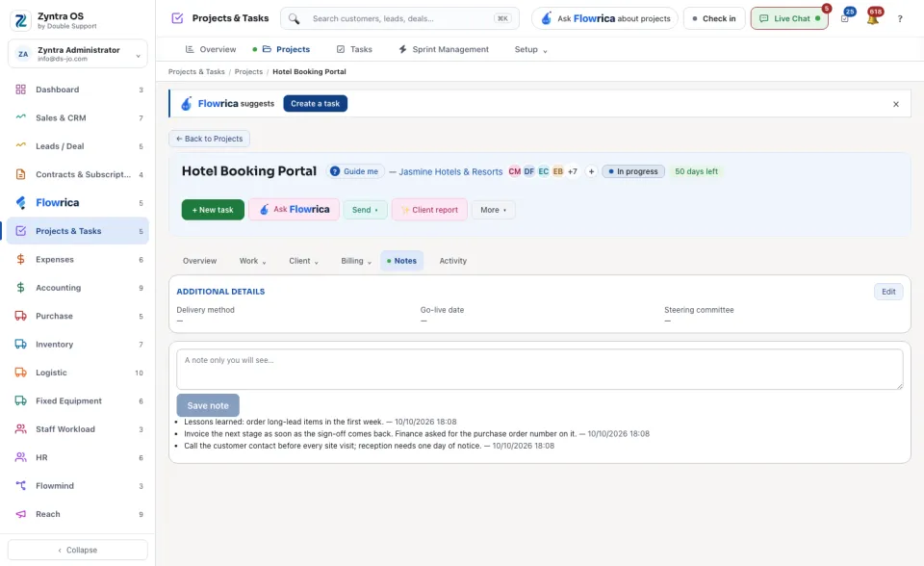
Task: Click the Projects & Tasks breadcrumb link
Action: point(196,72)
